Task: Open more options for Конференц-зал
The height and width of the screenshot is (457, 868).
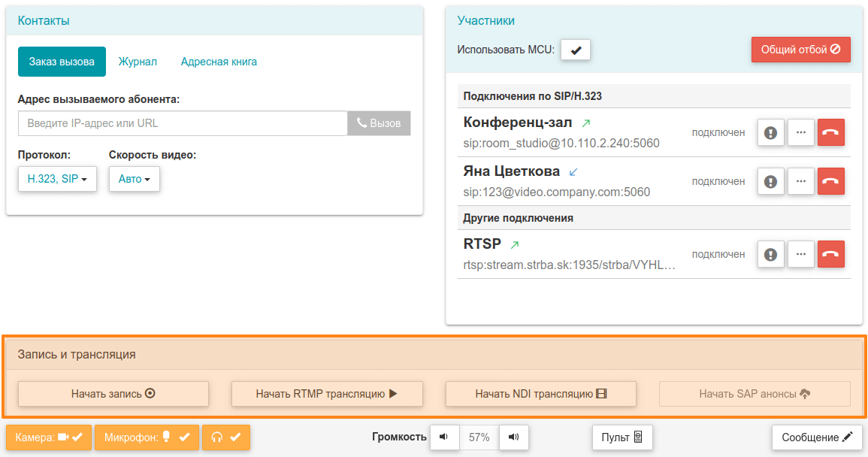Action: pyautogui.click(x=800, y=132)
